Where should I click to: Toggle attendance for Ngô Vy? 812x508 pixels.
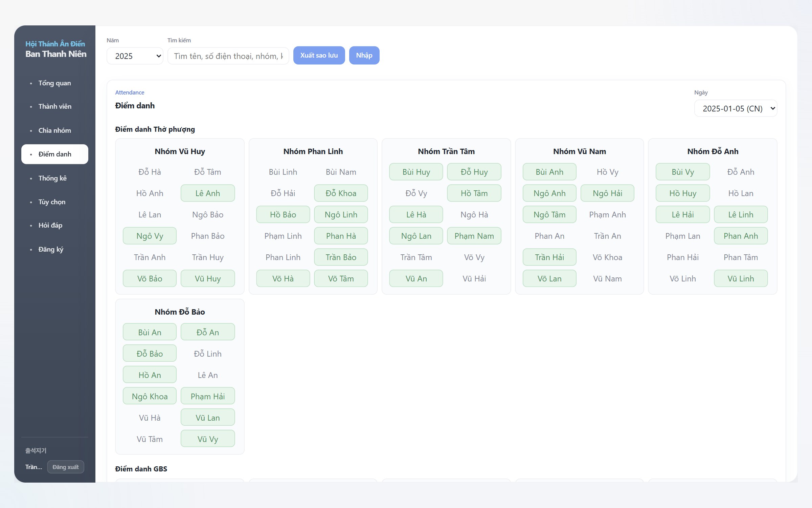150,236
